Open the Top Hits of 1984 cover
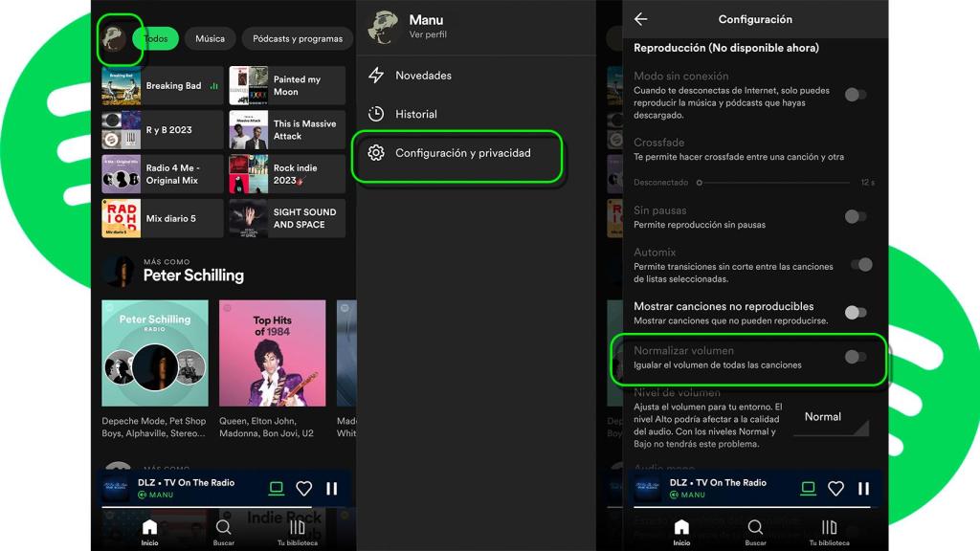This screenshot has width=980, height=551. tap(273, 353)
